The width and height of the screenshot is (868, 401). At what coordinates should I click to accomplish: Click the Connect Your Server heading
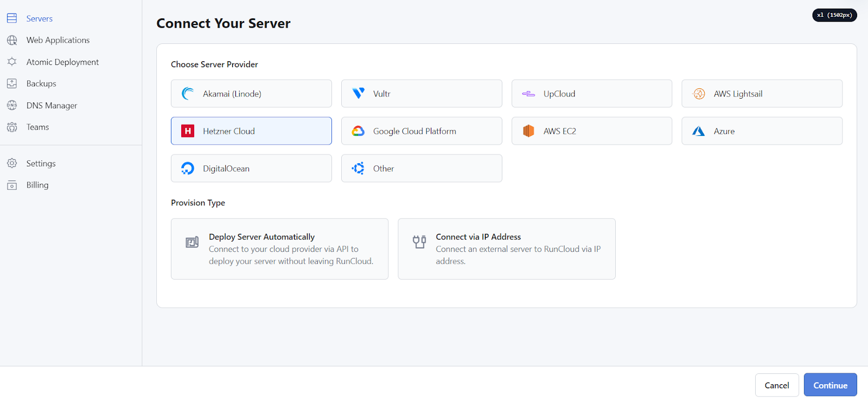[224, 23]
